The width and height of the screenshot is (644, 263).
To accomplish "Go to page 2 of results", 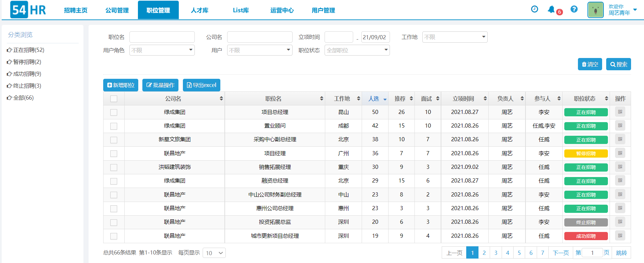I will [x=484, y=252].
